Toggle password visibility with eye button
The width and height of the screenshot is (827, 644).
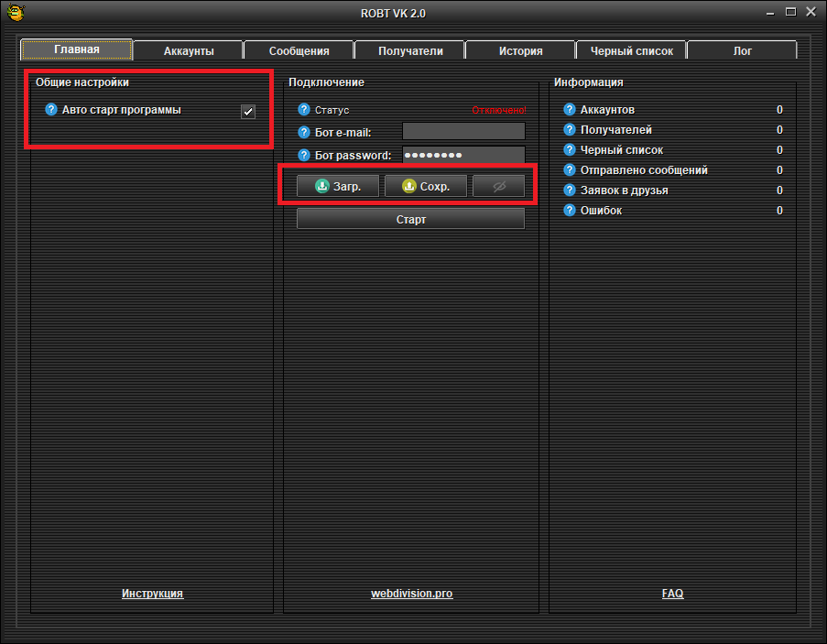(x=499, y=186)
